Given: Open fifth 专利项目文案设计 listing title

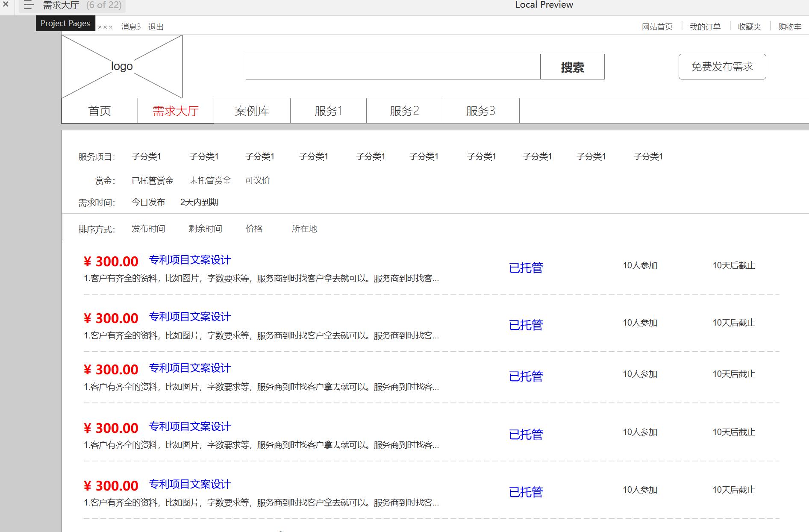Looking at the screenshot, I should point(190,484).
